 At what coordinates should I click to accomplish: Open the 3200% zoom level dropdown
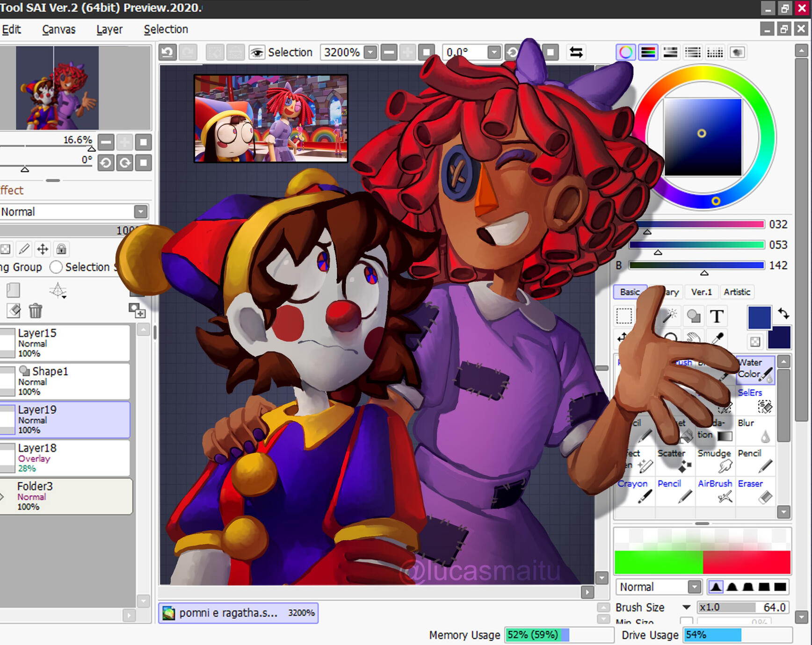click(x=370, y=52)
